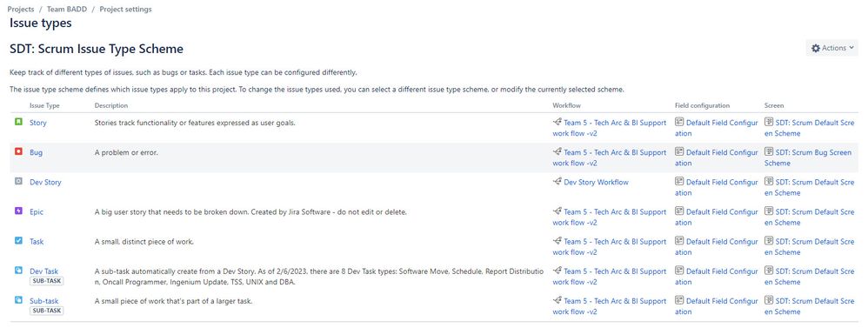The width and height of the screenshot is (868, 328).
Task: Click the 'A problem or error.' description
Action: [126, 152]
